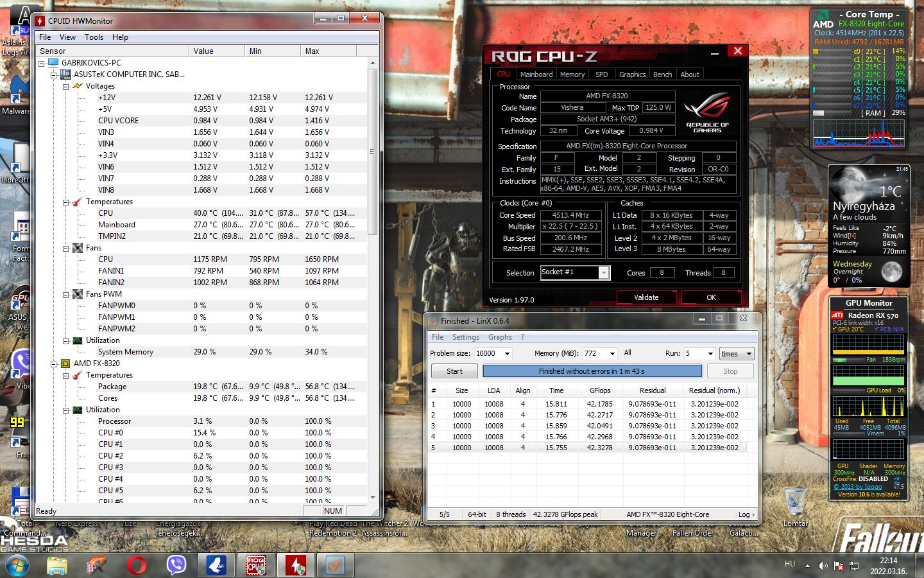
Task: Switch to SPD tab in CPU-Z
Action: click(601, 74)
